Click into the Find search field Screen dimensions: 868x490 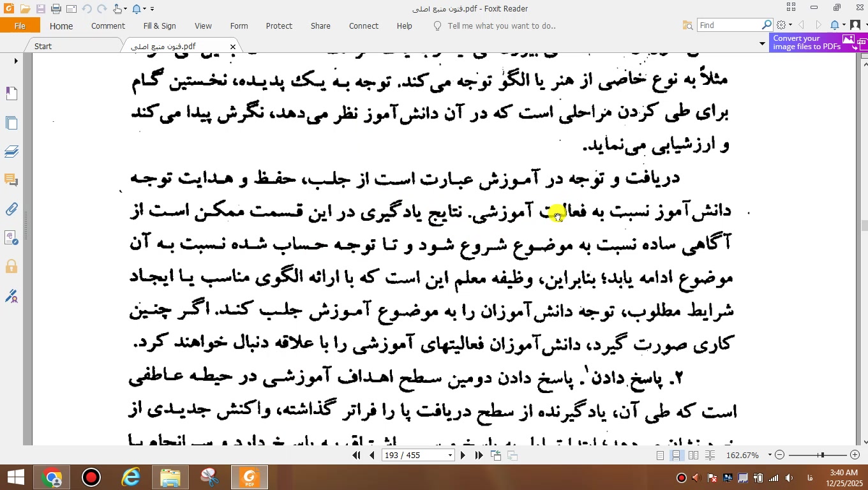[729, 26]
